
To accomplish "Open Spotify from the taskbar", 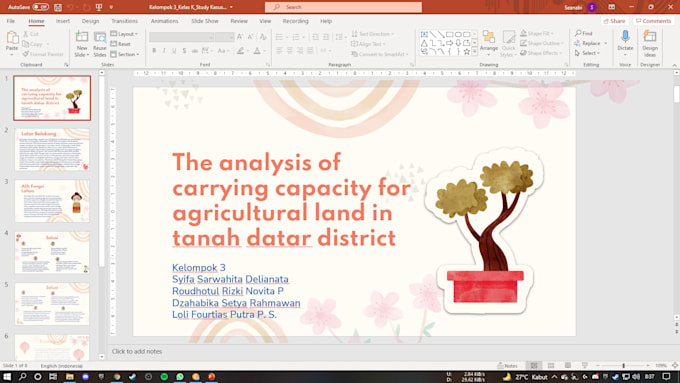I will pyautogui.click(x=164, y=376).
